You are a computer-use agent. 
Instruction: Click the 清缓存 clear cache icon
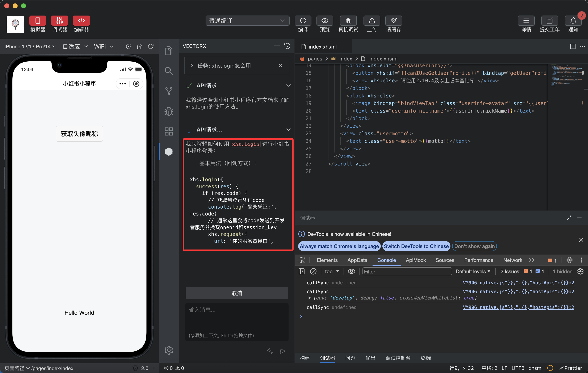394,21
